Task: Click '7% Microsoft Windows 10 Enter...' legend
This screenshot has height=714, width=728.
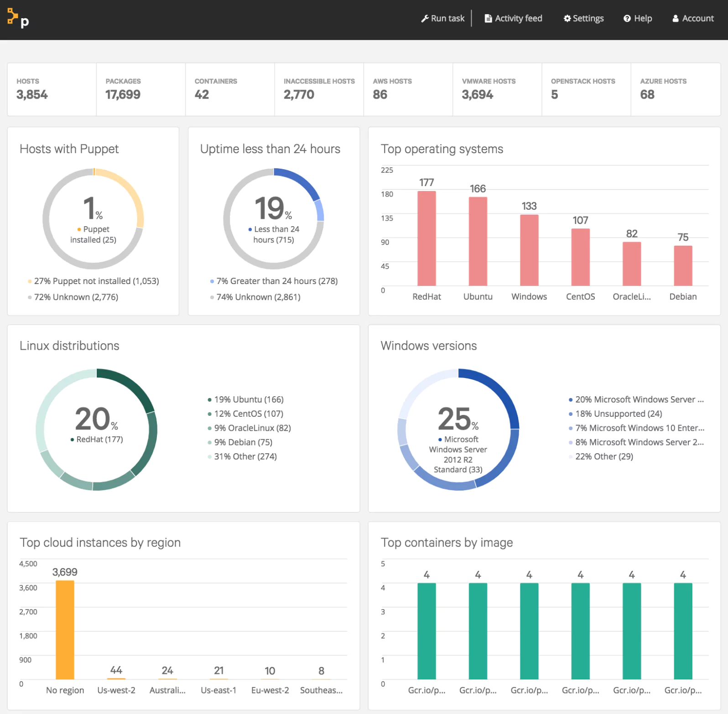Action: point(636,428)
